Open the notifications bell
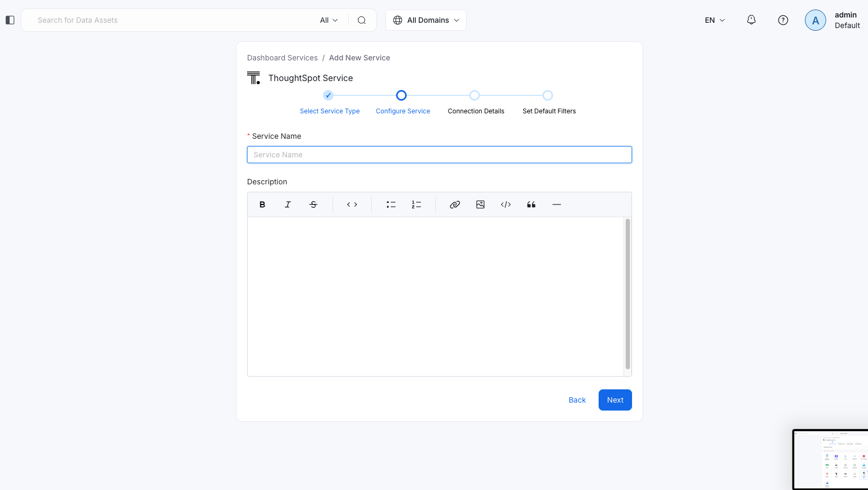The height and width of the screenshot is (490, 868). 751,20
